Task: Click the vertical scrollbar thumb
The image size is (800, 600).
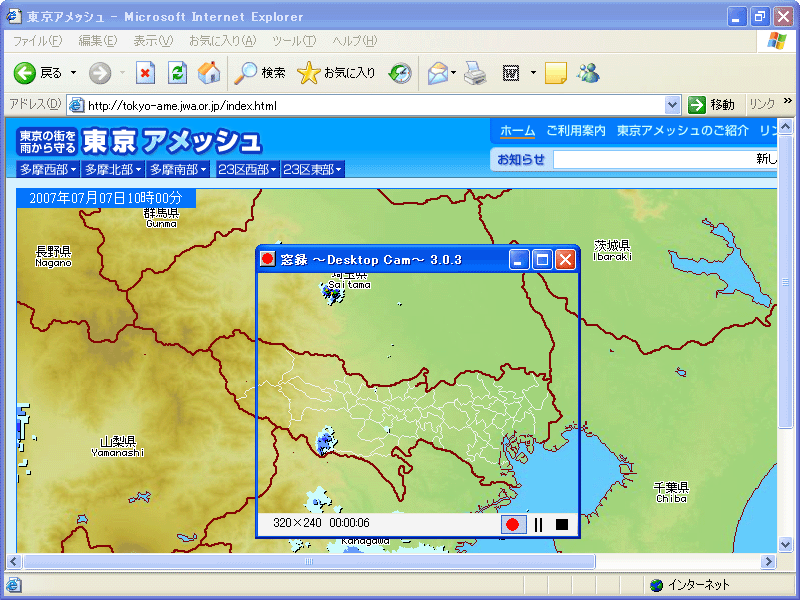Action: click(786, 282)
